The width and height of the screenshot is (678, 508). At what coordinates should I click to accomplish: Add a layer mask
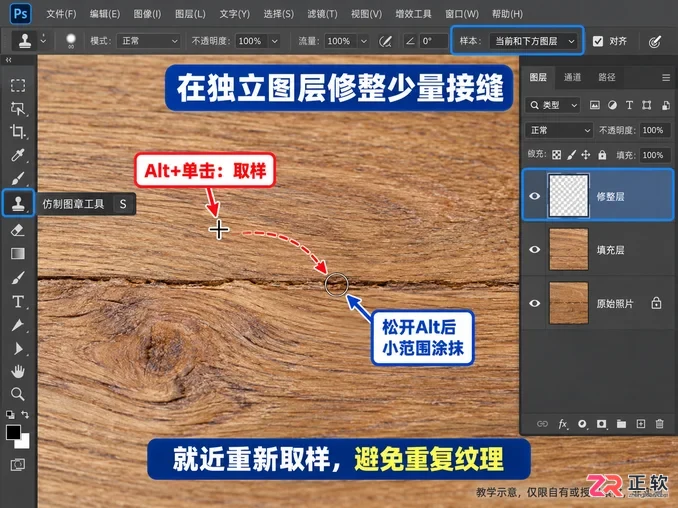(601, 424)
